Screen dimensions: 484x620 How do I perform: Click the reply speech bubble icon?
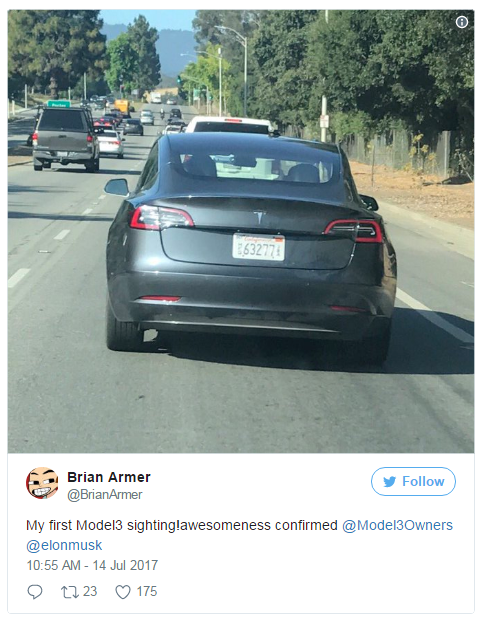(x=35, y=592)
